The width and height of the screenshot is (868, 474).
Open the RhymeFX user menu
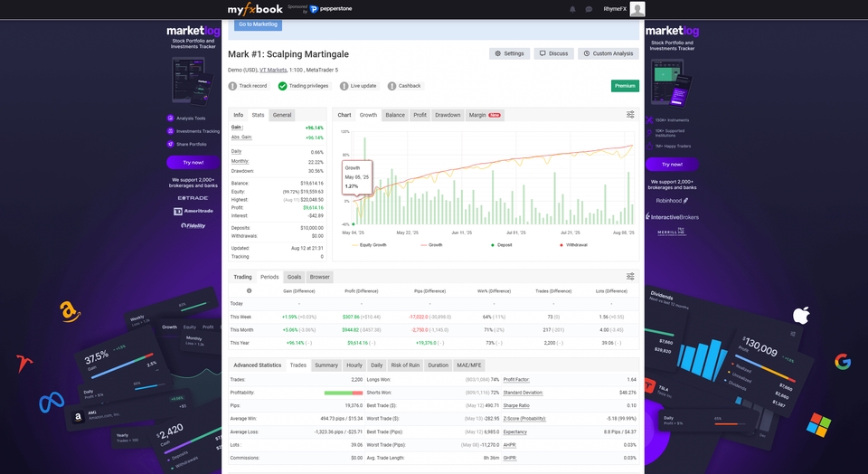point(615,9)
